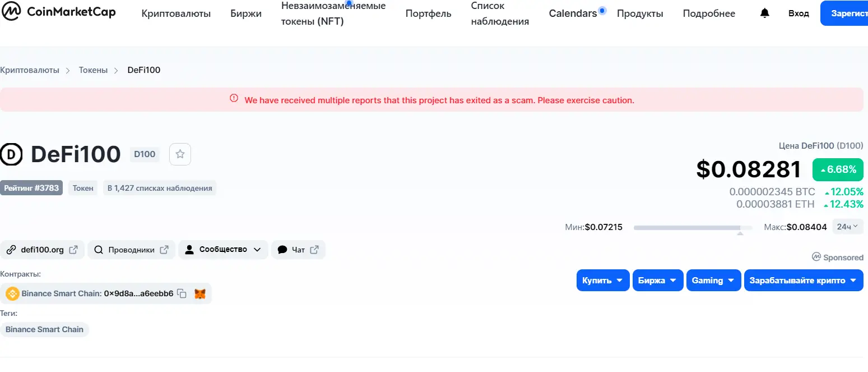Click the Токен badge

[x=83, y=188]
